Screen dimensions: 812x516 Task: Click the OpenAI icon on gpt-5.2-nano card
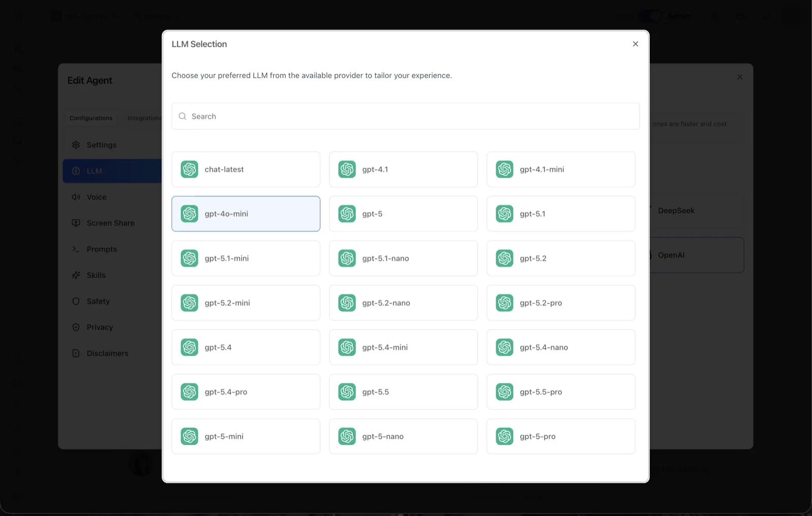347,303
